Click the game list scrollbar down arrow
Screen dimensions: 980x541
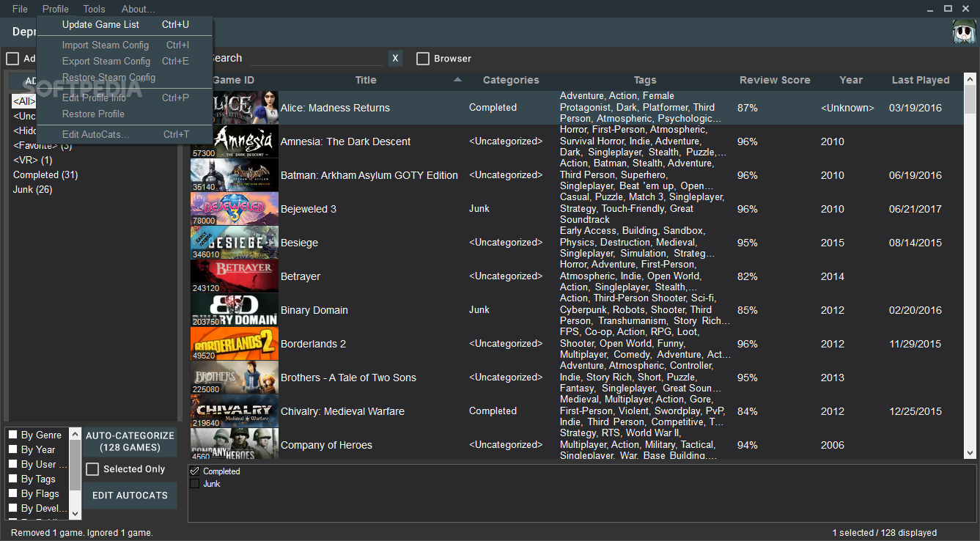(970, 453)
